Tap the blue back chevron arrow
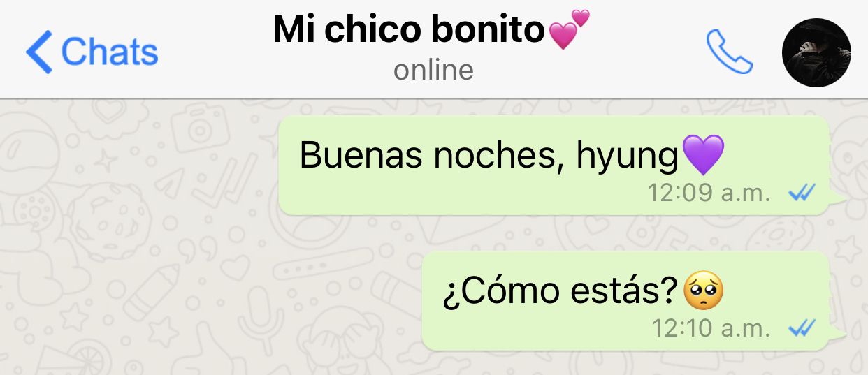Screen dimensions: 868x375 coord(39,52)
